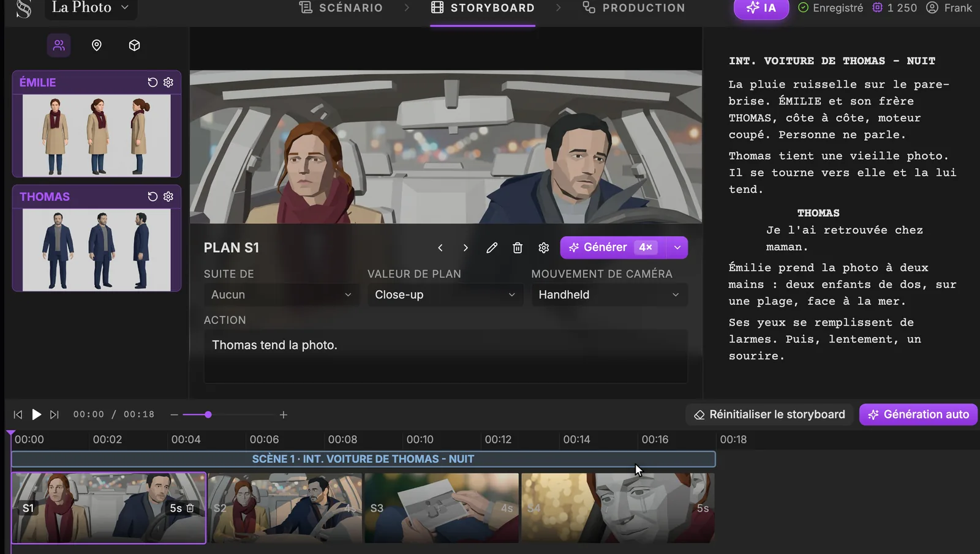Open PLAN S1 settings gear
This screenshot has height=554, width=980.
coord(544,248)
